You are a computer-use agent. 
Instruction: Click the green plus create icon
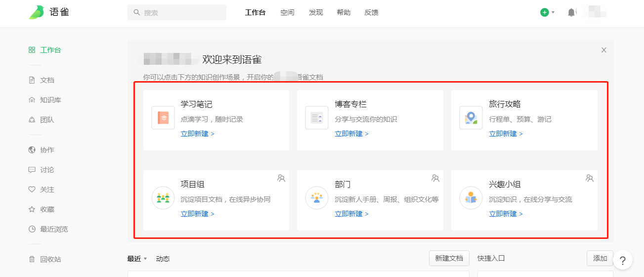click(544, 12)
